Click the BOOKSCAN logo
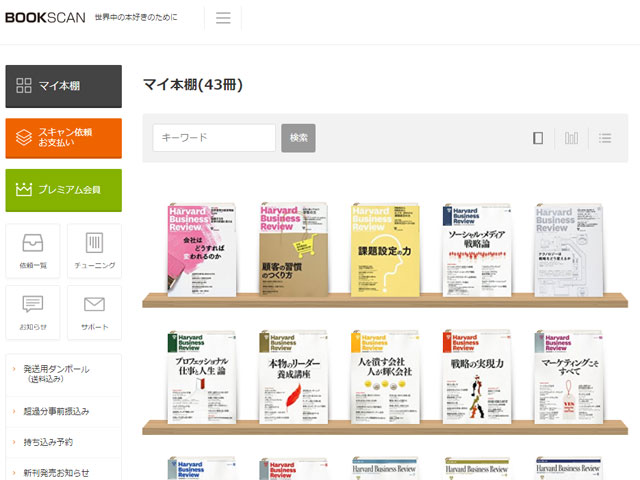Screen dimensions: 640x480 click(43, 18)
